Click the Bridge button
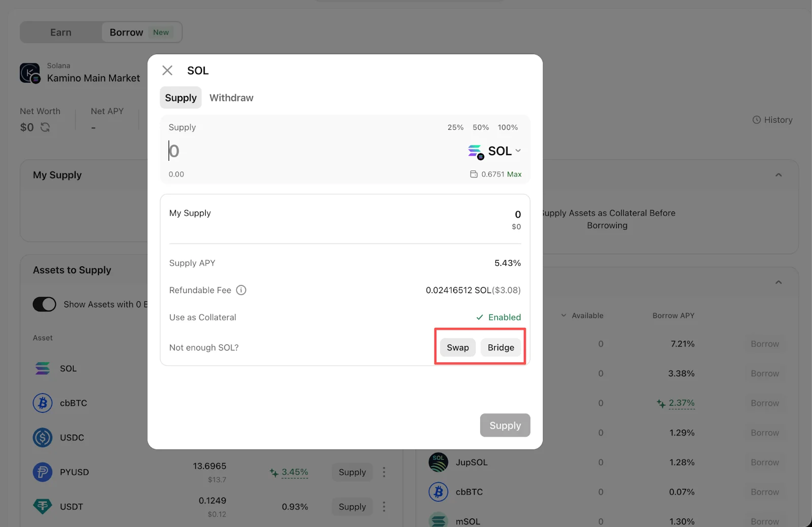This screenshot has height=527, width=812. 501,347
